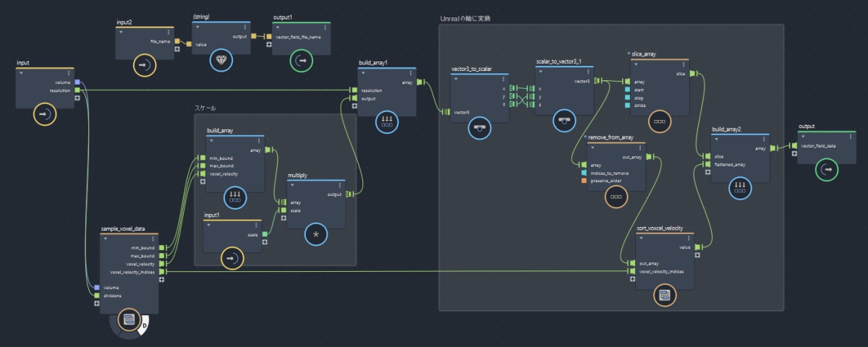Viewport: 868px width, 347px height.
Task: Click the input2 yellow arrow icon
Action: point(144,66)
